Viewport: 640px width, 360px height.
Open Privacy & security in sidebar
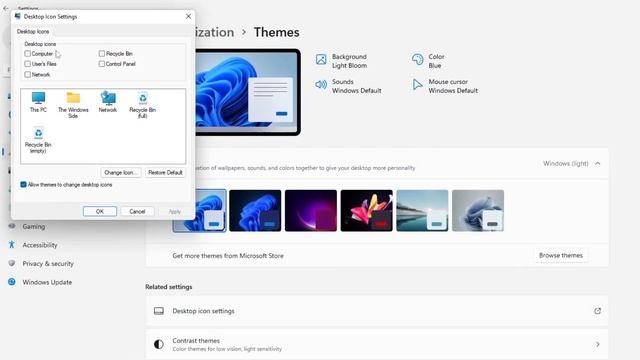pos(48,264)
